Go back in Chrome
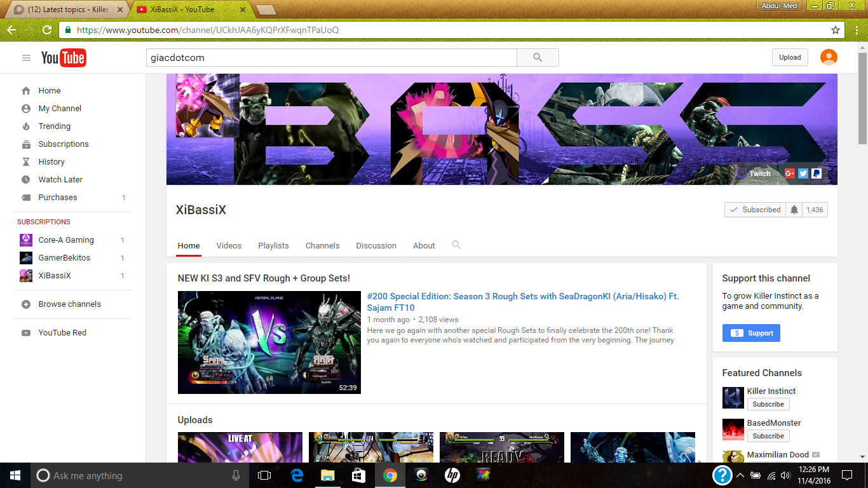 coord(11,30)
